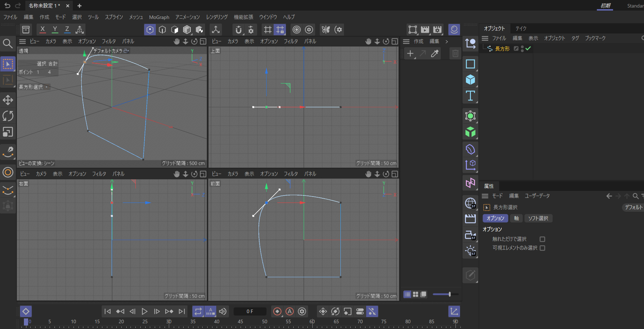The image size is (644, 329).
Task: Select the Move tool in left toolbar
Action: tap(8, 100)
